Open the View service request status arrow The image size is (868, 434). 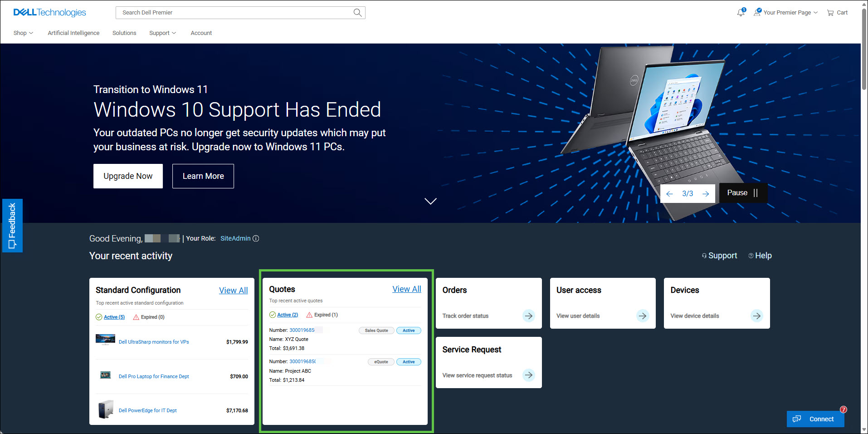(528, 375)
